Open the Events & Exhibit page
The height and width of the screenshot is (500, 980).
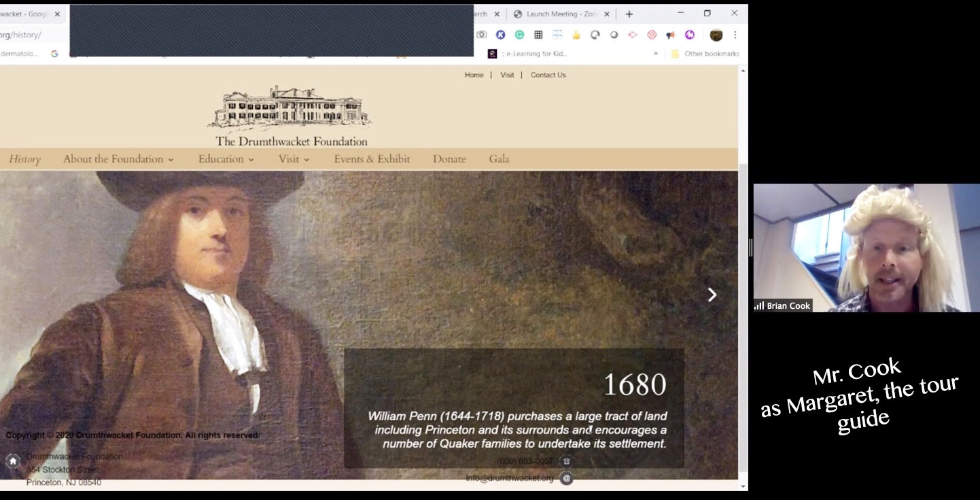coord(372,159)
